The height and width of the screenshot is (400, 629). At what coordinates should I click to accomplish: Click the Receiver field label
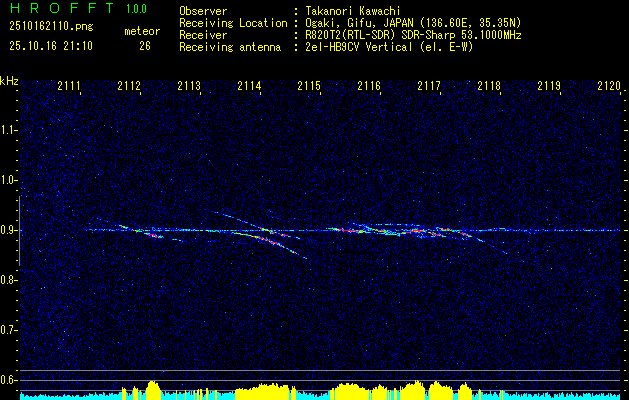(x=203, y=35)
